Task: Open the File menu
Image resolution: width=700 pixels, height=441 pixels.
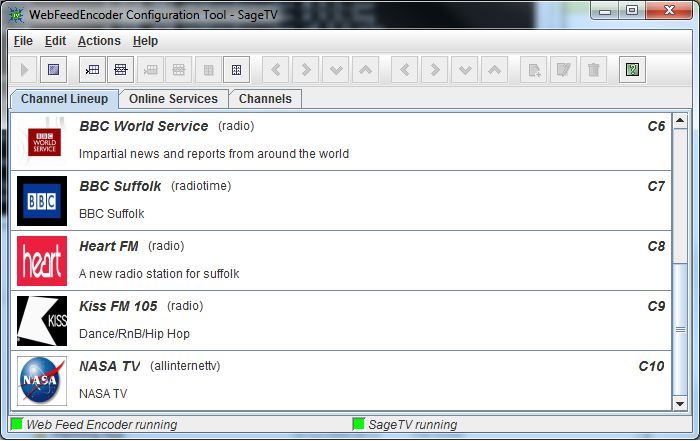Action: (x=23, y=41)
